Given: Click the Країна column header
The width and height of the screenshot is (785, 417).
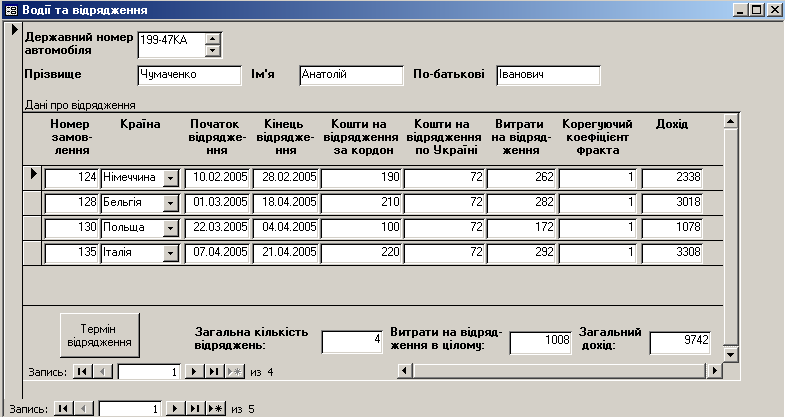Looking at the screenshot, I should tap(140, 124).
